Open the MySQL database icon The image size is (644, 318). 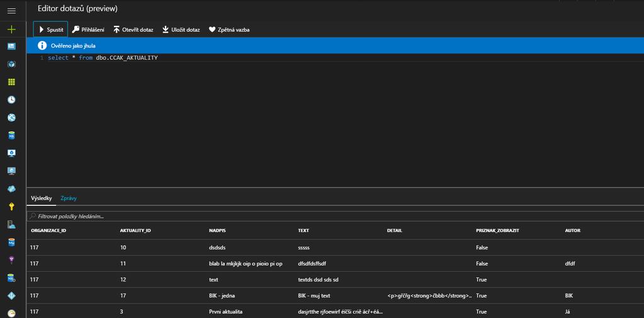pyautogui.click(x=11, y=242)
